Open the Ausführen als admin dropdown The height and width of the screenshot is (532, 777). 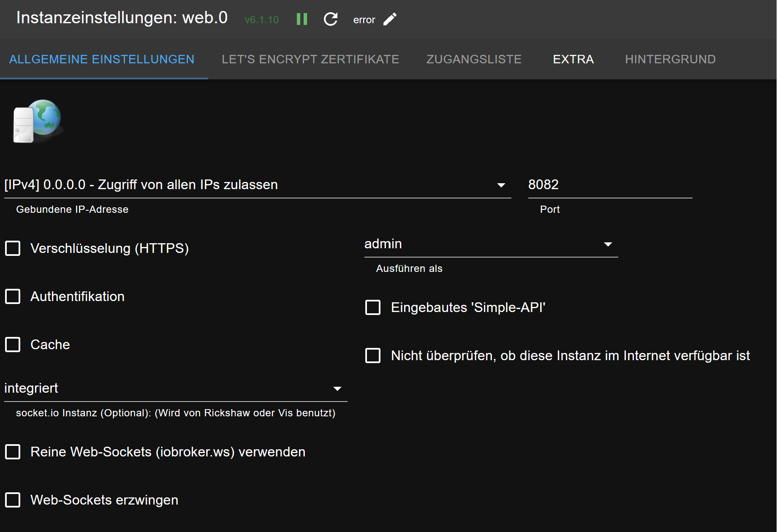(x=491, y=244)
